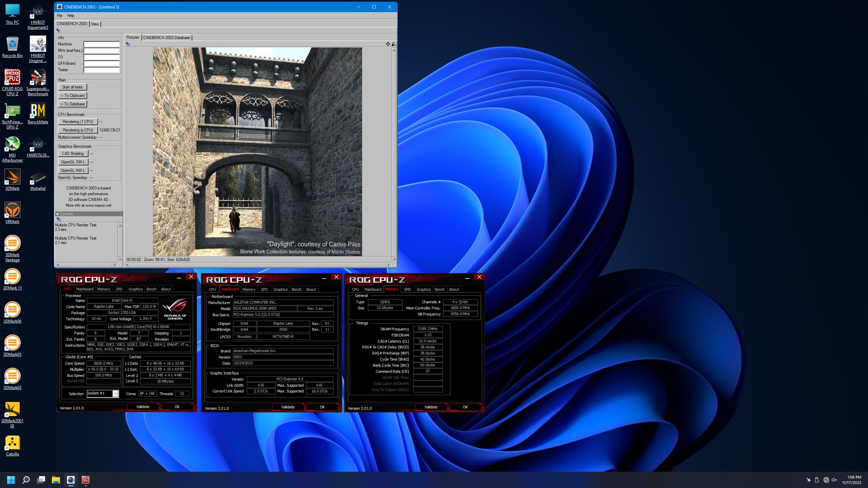Click Cinebench taskbar icon
Viewport: 868px width, 488px height.
(71, 480)
